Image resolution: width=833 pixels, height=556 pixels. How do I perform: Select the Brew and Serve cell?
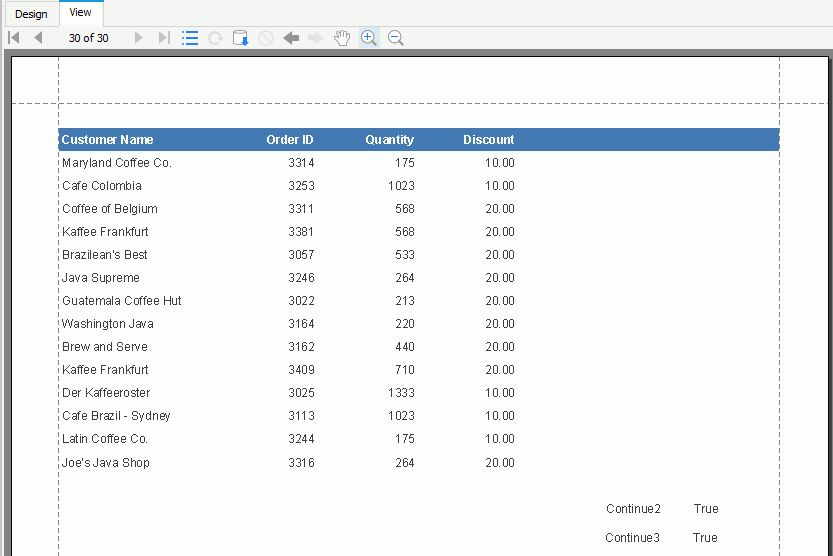(105, 347)
